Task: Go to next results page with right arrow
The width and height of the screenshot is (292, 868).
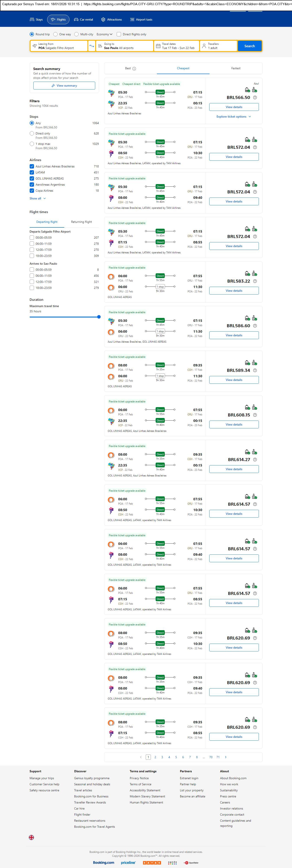Action: click(225, 757)
